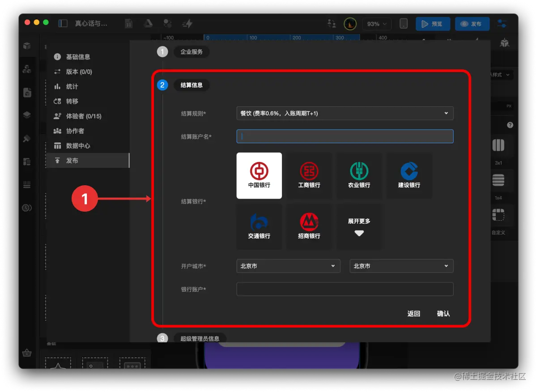Screen dimensions: 537x392
Task: Select 建设银行 bank option
Action: (409, 175)
